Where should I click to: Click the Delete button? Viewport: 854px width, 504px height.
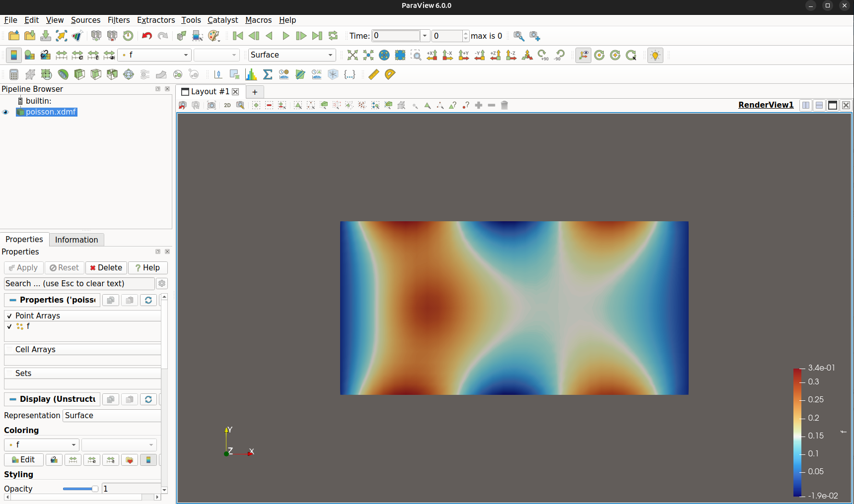click(x=106, y=268)
